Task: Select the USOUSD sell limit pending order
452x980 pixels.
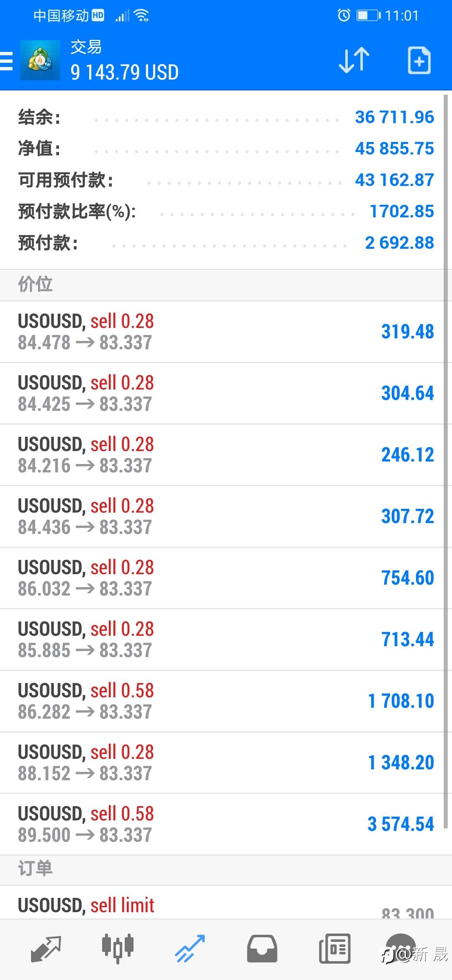Action: [222, 905]
